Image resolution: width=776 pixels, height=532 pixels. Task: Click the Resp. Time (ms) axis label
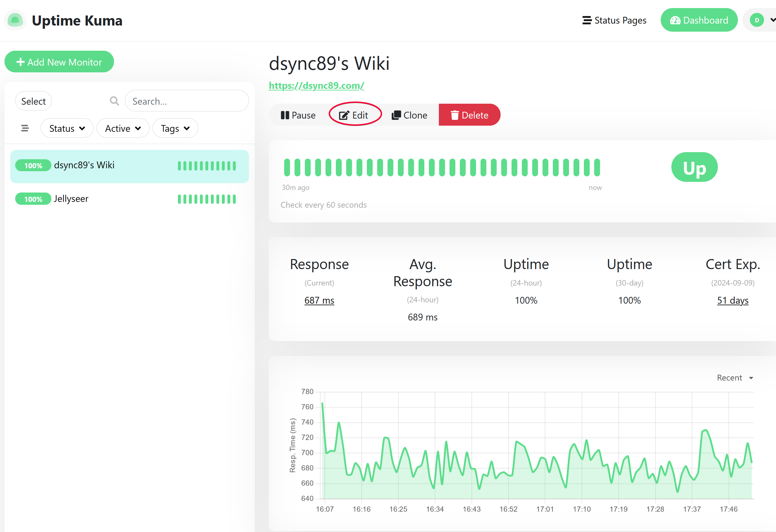click(293, 445)
